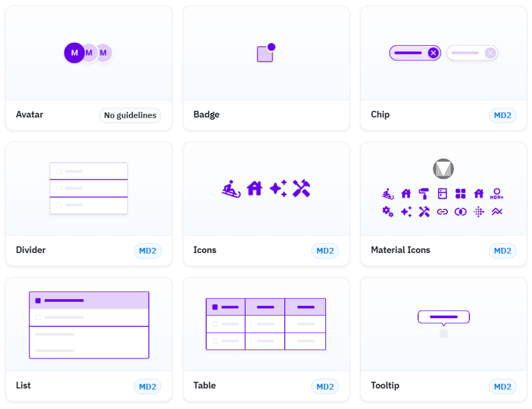Open the Avatar component title

[30, 115]
